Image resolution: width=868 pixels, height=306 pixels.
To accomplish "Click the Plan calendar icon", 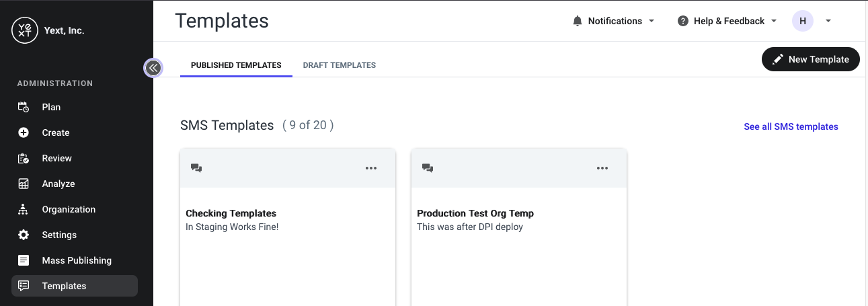I will pos(24,107).
